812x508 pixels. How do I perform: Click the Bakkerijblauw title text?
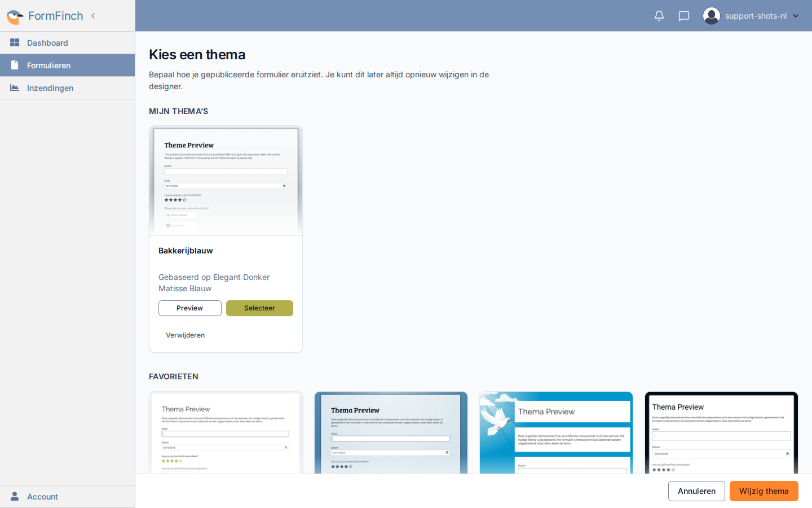pos(186,251)
